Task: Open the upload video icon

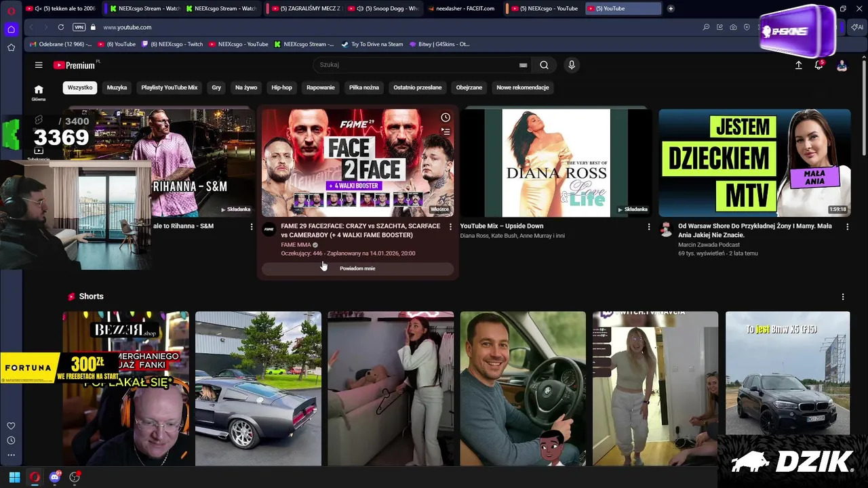Action: (x=798, y=65)
